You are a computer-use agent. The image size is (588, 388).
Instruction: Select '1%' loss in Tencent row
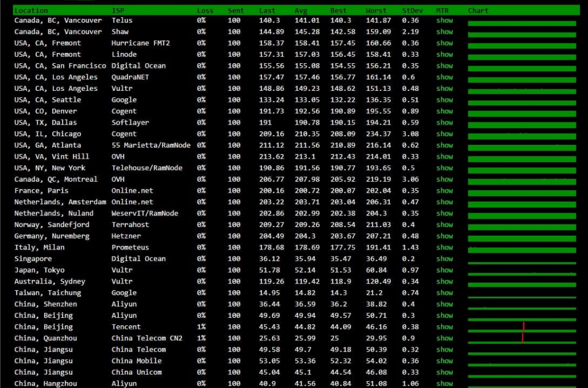pyautogui.click(x=201, y=327)
